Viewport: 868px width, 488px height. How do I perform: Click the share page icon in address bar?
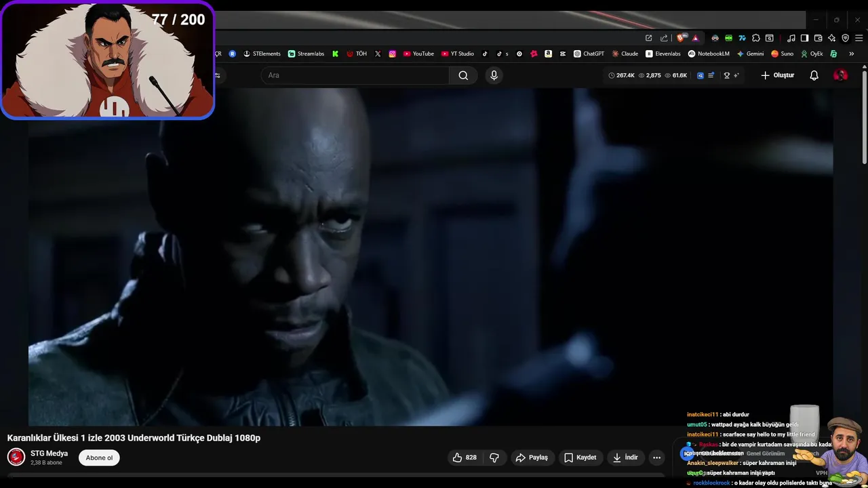pyautogui.click(x=664, y=38)
